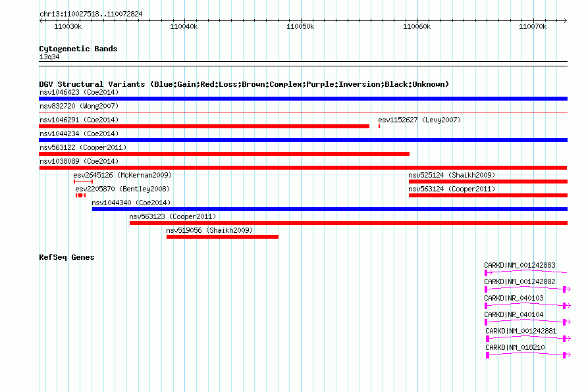Click the CARKD|NM_001242883 transcript glyph
The width and height of the screenshot is (586, 392).
point(526,272)
